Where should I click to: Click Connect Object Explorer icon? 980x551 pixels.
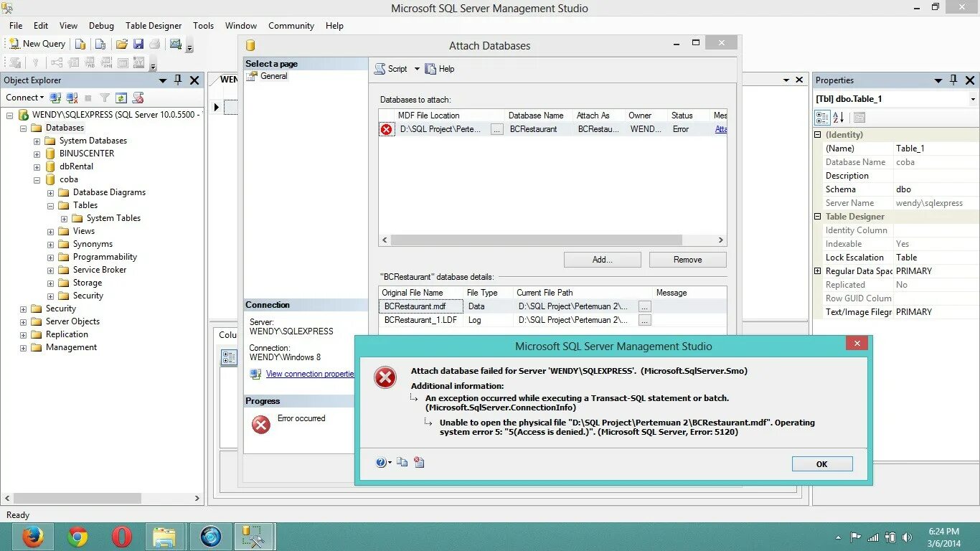coord(55,98)
